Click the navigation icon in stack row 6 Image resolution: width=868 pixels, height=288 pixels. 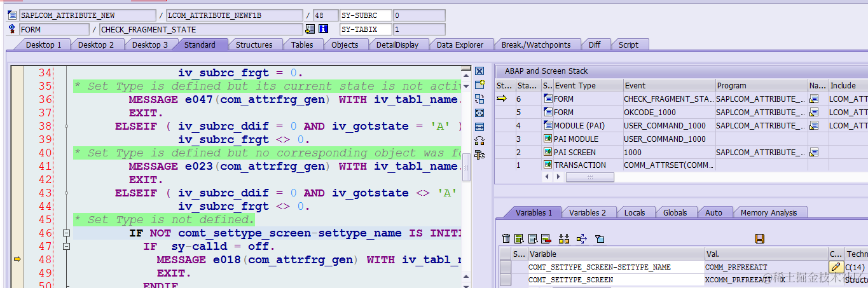pyautogui.click(x=814, y=99)
